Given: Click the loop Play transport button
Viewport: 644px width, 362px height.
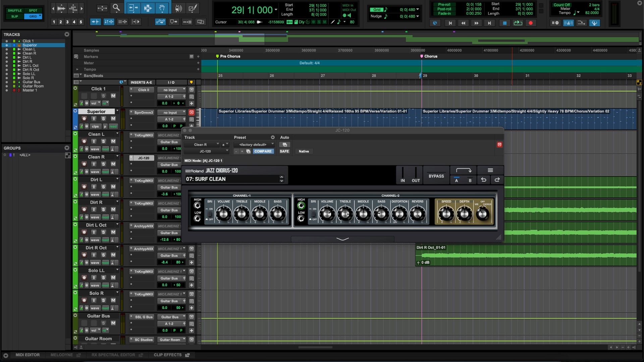Looking at the screenshot, I should 518,23.
